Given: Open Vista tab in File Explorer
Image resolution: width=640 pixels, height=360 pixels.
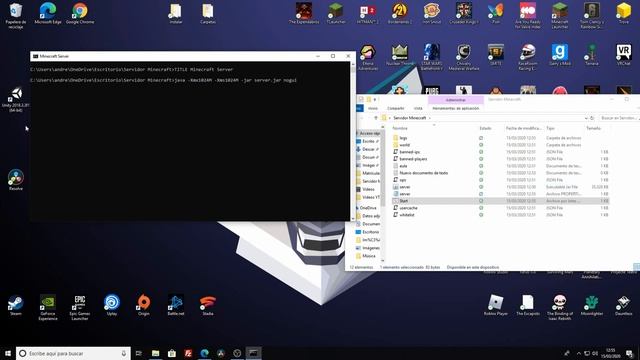Looking at the screenshot, I should (418, 108).
